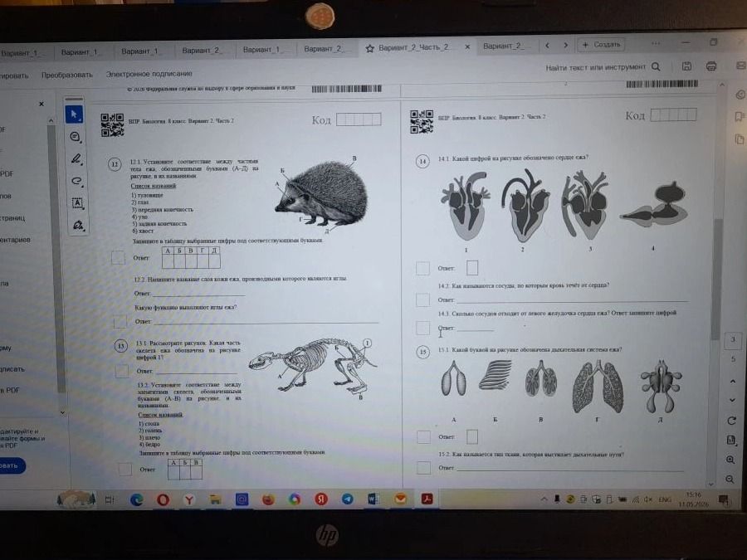Image resolution: width=747 pixels, height=560 pixels.
Task: Switch to the Вариант_2_Часть_2 tab
Action: (x=413, y=47)
